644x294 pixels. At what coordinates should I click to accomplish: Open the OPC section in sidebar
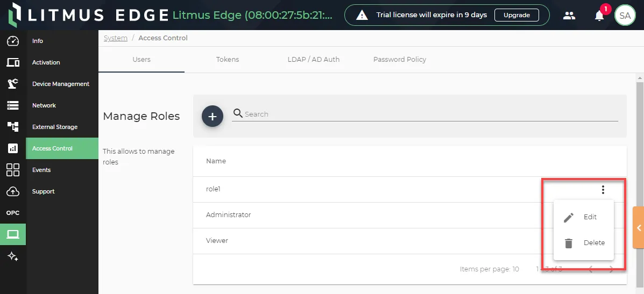point(13,213)
